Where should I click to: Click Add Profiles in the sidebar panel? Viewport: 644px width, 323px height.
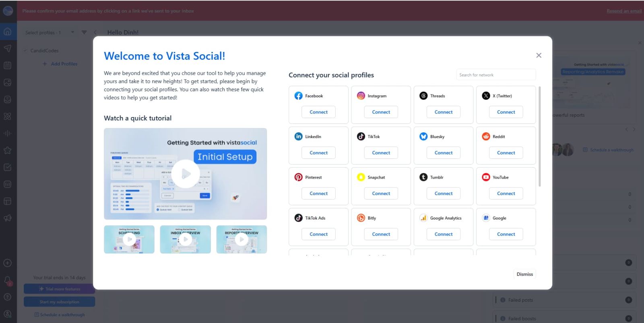pos(60,64)
